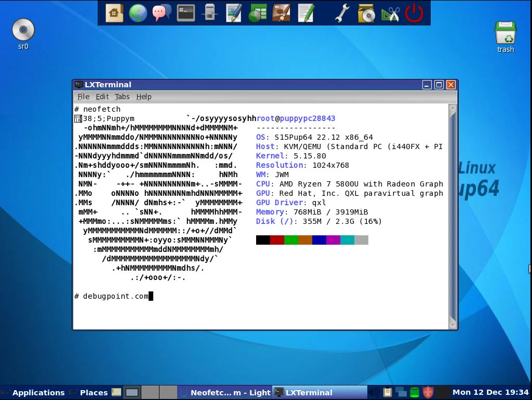
Task: Click the 'debugpoint.com' prompt text
Action: coord(116,296)
